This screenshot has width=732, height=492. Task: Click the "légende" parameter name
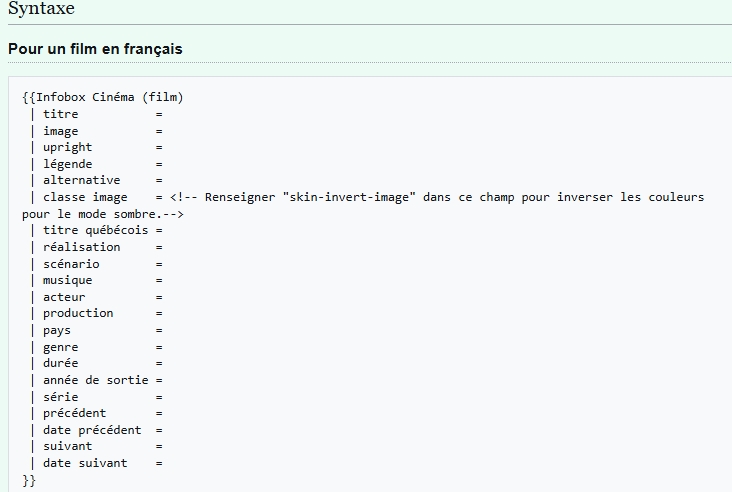point(67,164)
